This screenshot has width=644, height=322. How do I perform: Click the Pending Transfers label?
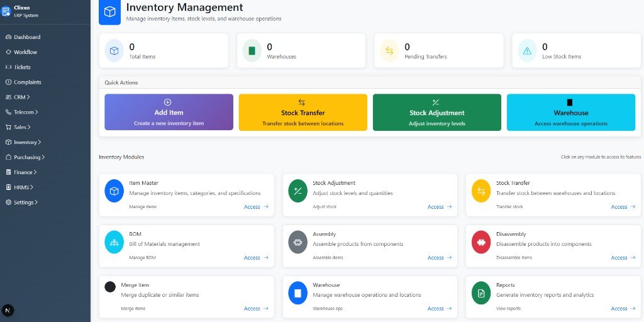coord(426,57)
